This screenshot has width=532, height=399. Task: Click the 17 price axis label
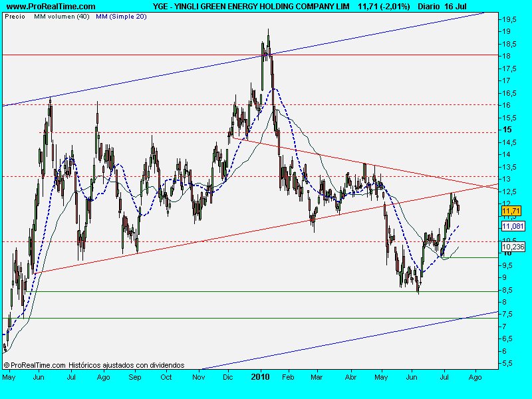point(506,80)
